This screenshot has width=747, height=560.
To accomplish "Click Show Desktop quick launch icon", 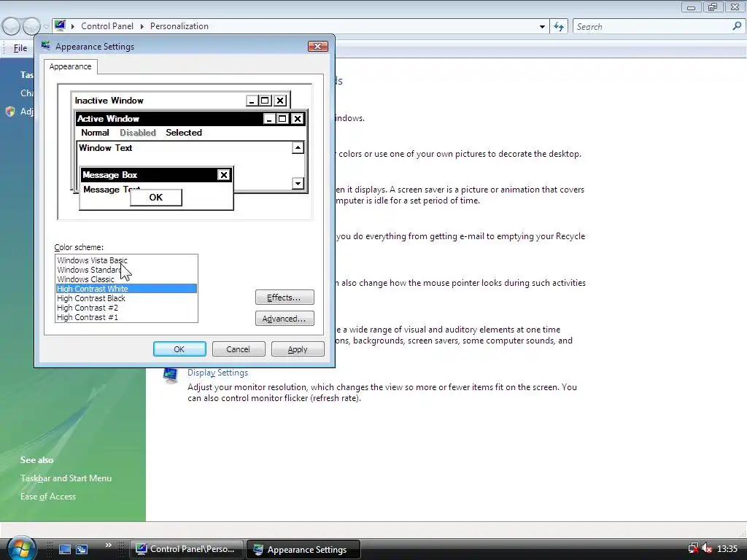I will point(65,549).
